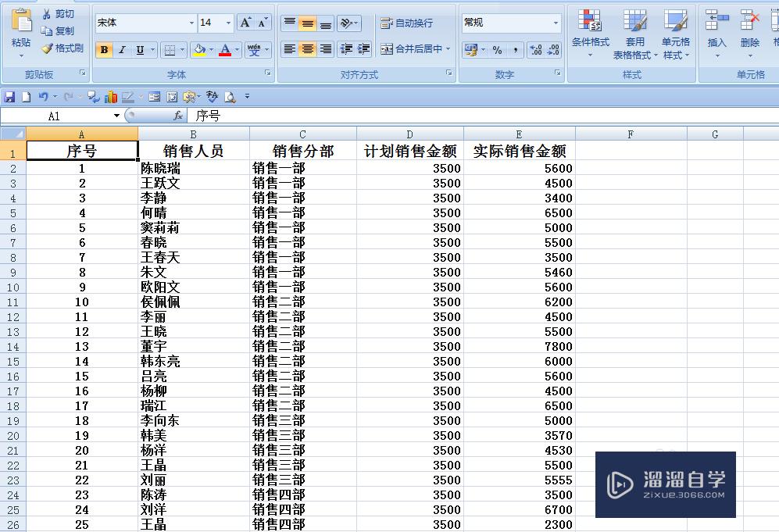Open Merge and Center dropdown arrow

tap(448, 48)
